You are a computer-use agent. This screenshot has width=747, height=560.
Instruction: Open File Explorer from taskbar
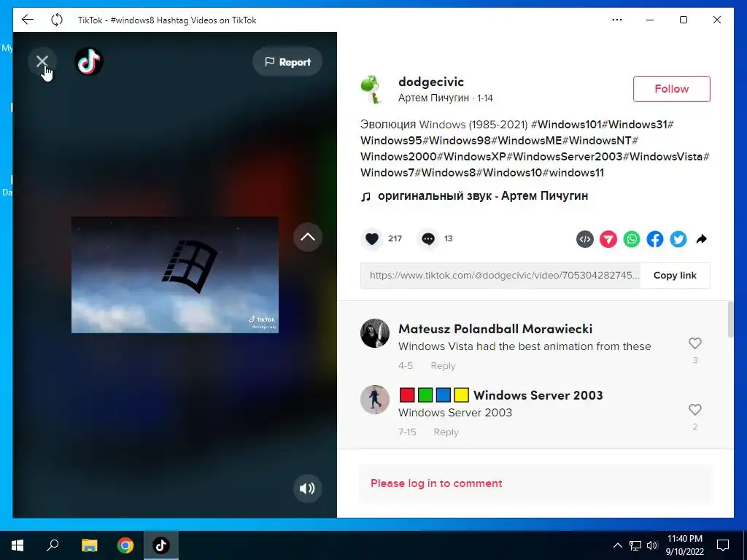coord(89,545)
